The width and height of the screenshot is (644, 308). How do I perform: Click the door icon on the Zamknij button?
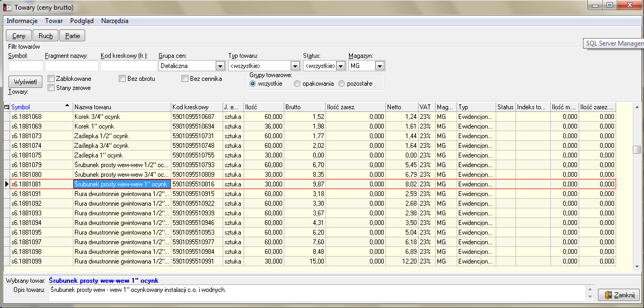608,295
